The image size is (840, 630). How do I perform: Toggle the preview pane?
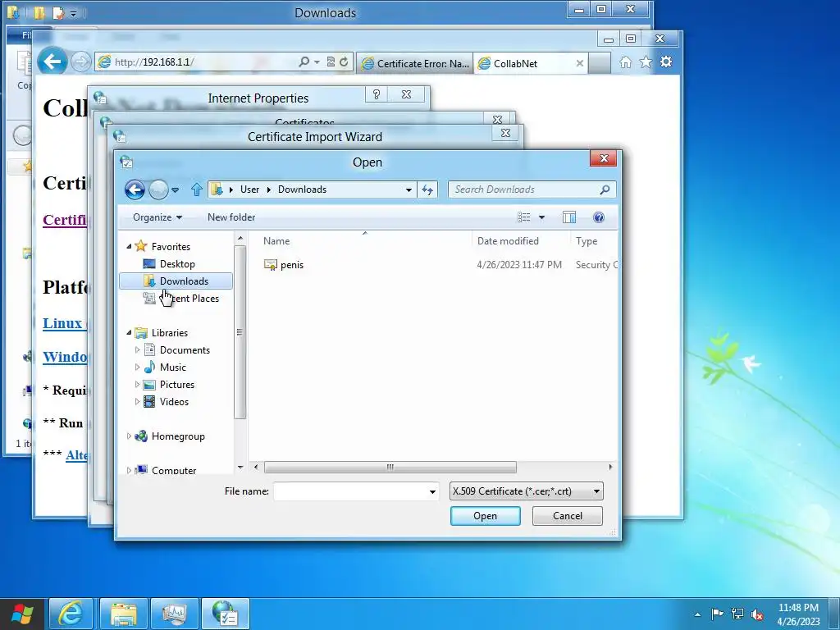click(x=569, y=217)
